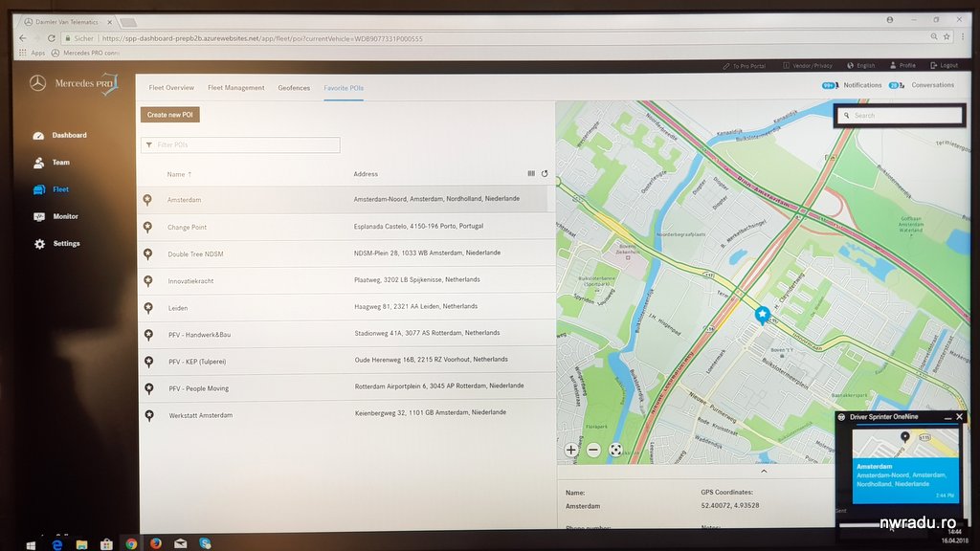Bookmark page with star icon

tap(947, 37)
